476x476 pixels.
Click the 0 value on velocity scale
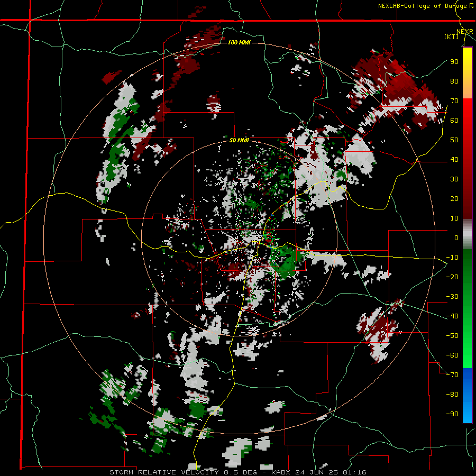point(456,237)
